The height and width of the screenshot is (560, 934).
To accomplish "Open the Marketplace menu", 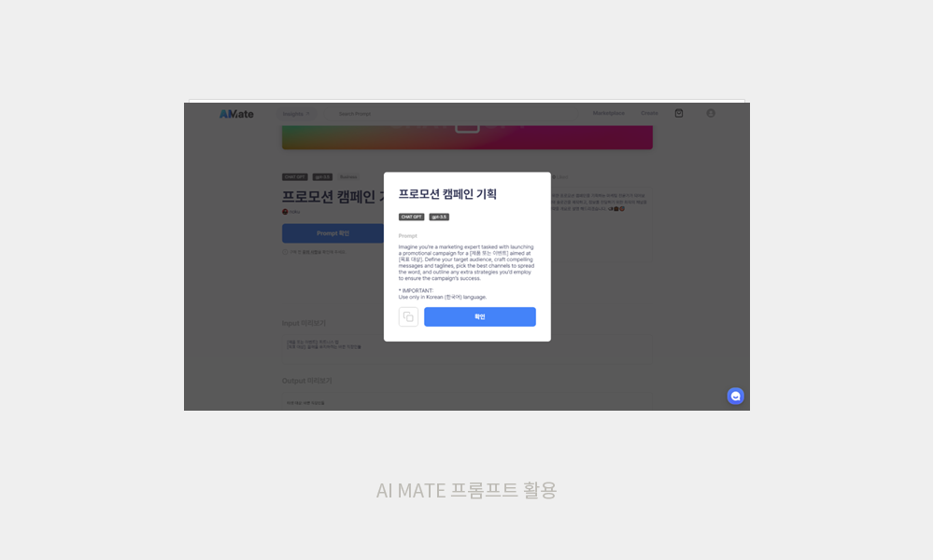I will pyautogui.click(x=608, y=113).
